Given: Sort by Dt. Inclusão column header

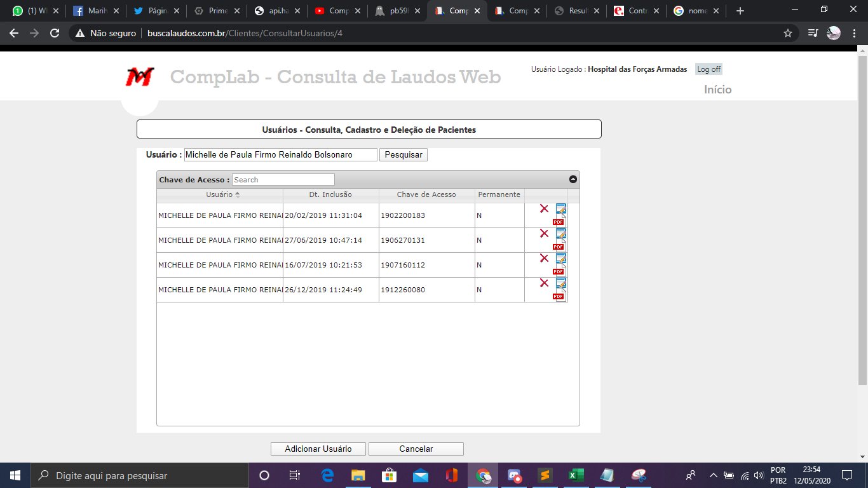Looking at the screenshot, I should (x=331, y=194).
